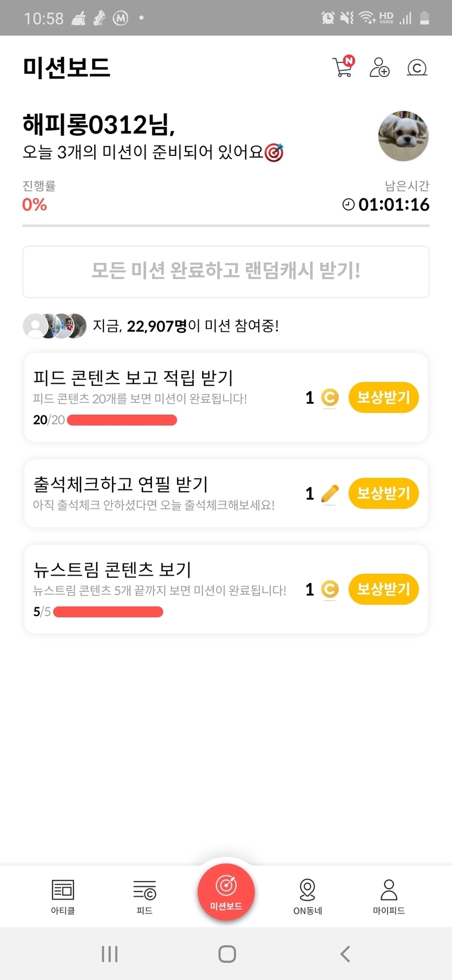
Task: Tap the pencil reward icon
Action: coord(330,494)
